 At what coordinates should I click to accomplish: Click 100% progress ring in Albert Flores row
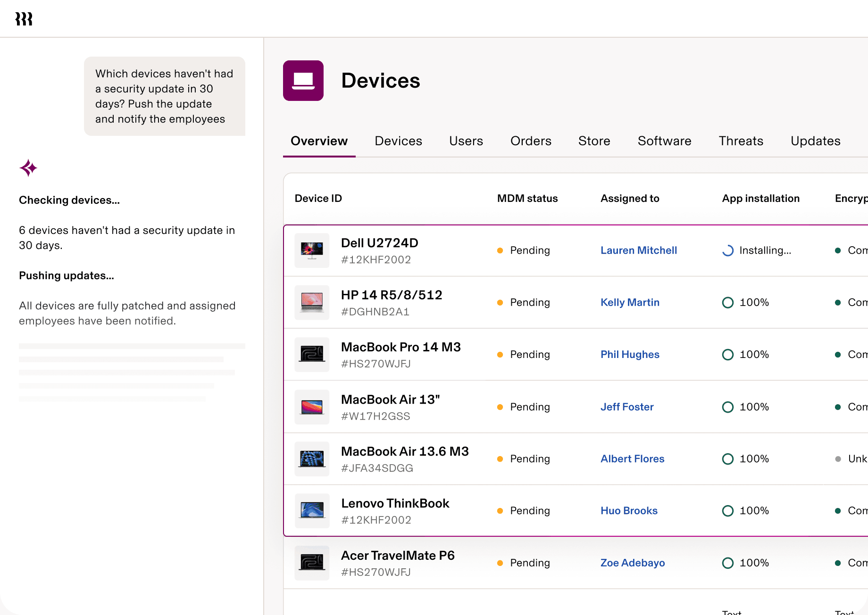point(728,459)
